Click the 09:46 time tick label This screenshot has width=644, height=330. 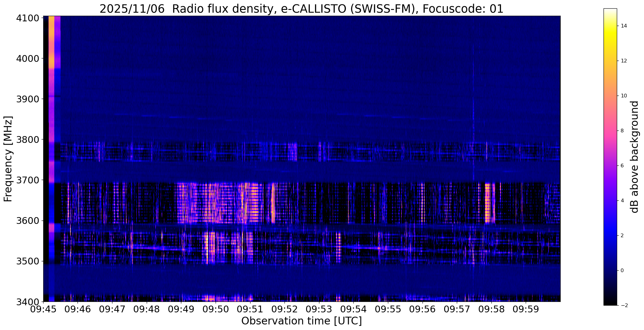pyautogui.click(x=78, y=309)
